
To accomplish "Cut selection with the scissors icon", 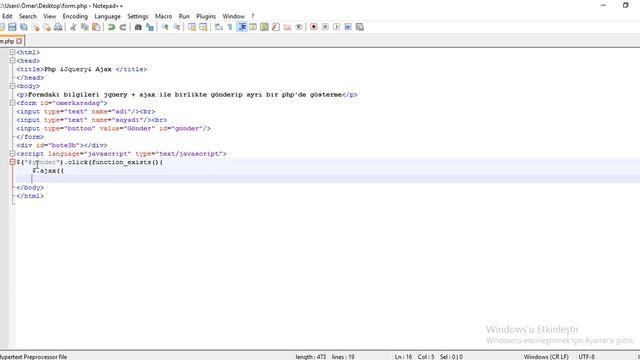I will point(73,27).
